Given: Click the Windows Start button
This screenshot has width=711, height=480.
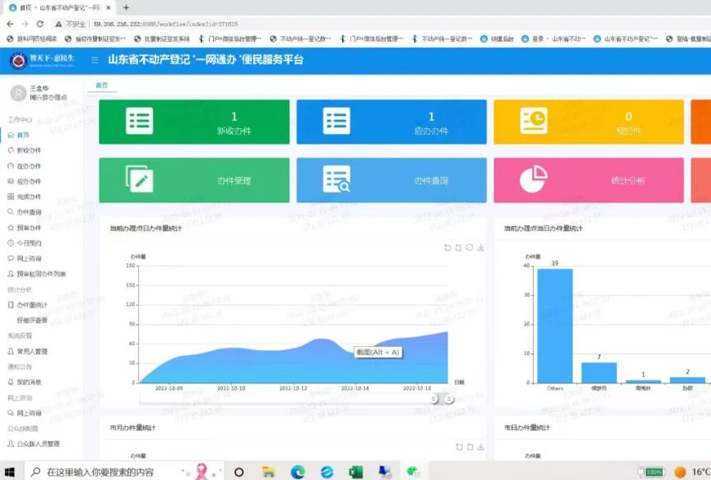Looking at the screenshot, I should (x=9, y=472).
